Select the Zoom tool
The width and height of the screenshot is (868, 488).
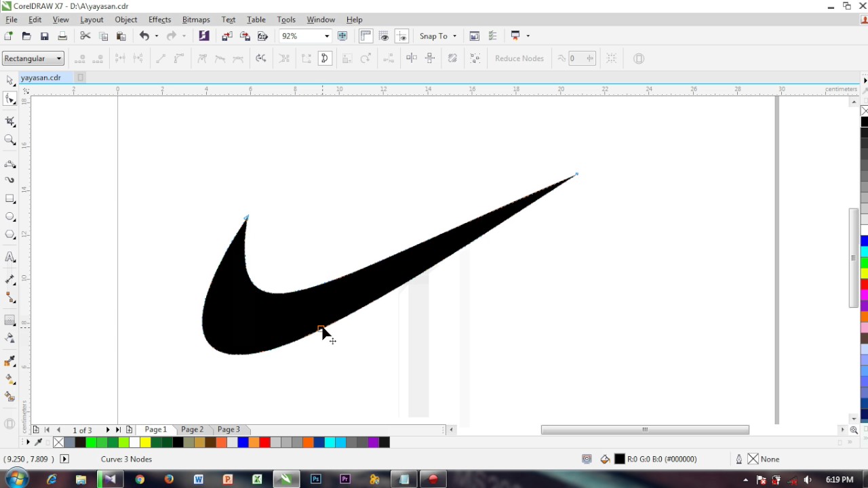click(x=10, y=140)
